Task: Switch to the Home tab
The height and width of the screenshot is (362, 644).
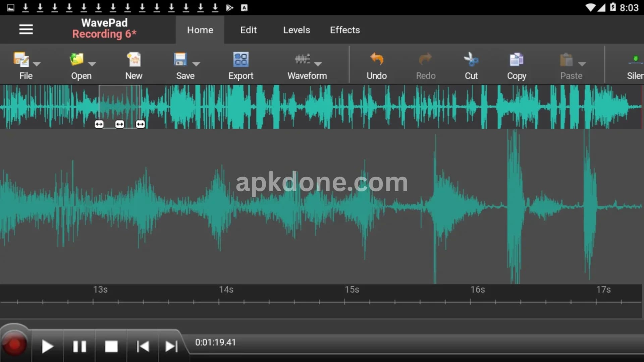Action: (200, 30)
